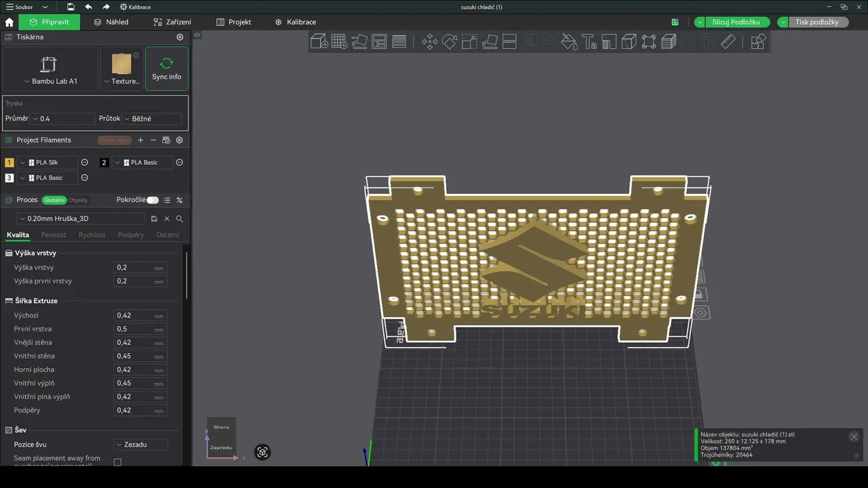
Task: Switch to the Projekt tab
Action: 234,22
